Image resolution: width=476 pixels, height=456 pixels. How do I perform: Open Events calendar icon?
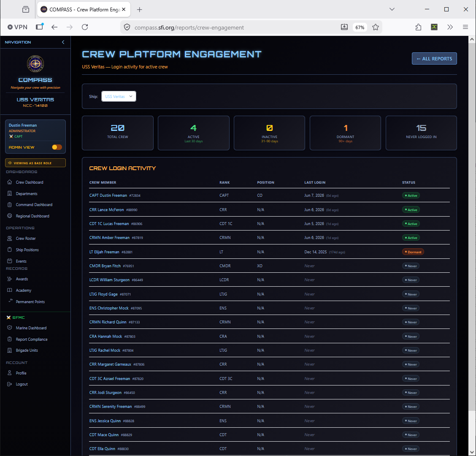pyautogui.click(x=9, y=261)
